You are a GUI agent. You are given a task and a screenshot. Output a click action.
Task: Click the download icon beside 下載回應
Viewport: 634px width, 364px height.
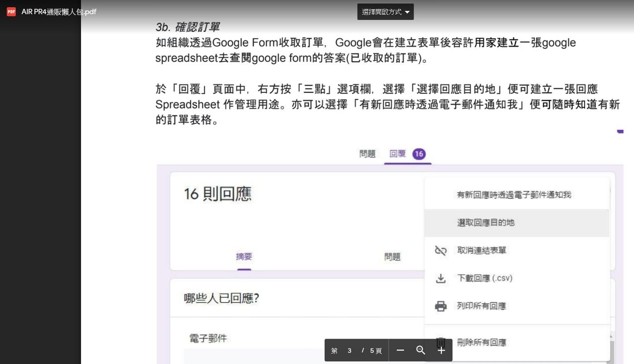point(441,278)
